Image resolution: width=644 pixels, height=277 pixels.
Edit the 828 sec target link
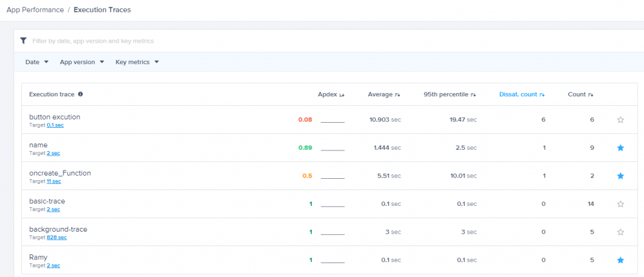[57, 237]
